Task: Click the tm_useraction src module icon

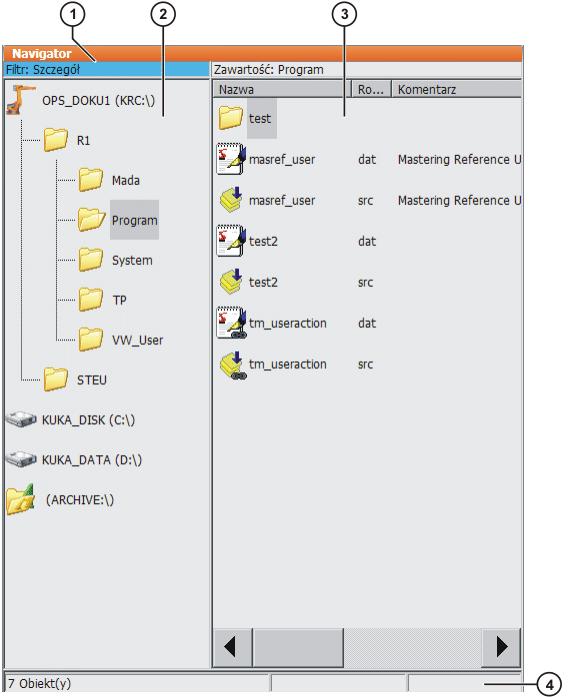Action: 233,365
